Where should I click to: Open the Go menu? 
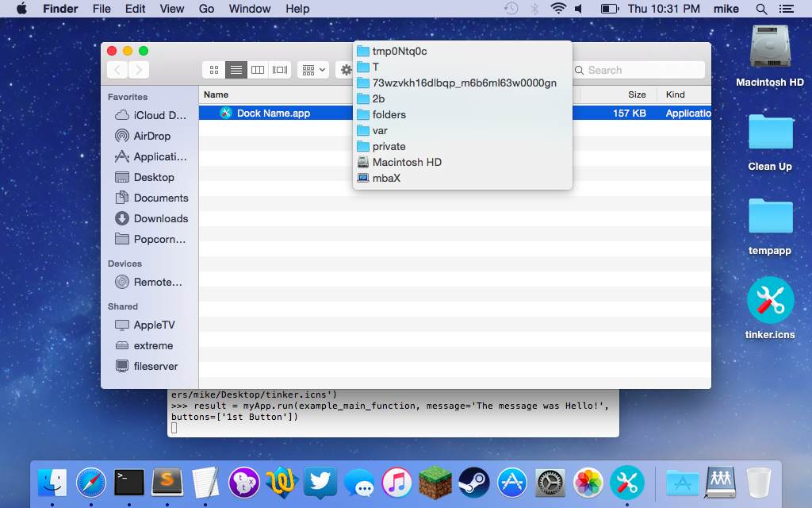click(x=207, y=9)
